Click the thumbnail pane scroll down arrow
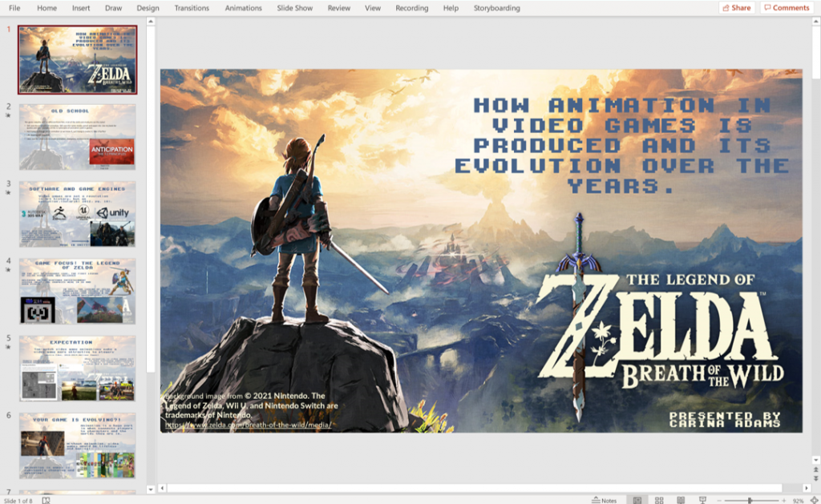The width and height of the screenshot is (821, 504). pyautogui.click(x=151, y=490)
